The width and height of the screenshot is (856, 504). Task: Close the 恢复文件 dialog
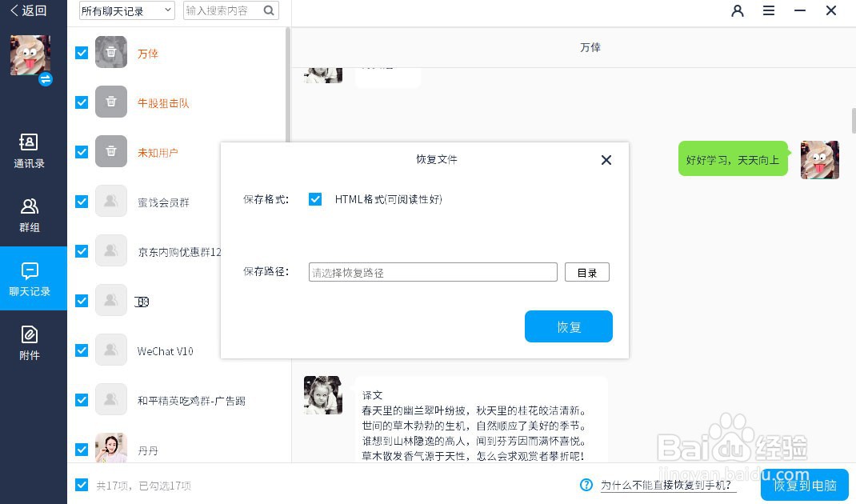coord(606,160)
